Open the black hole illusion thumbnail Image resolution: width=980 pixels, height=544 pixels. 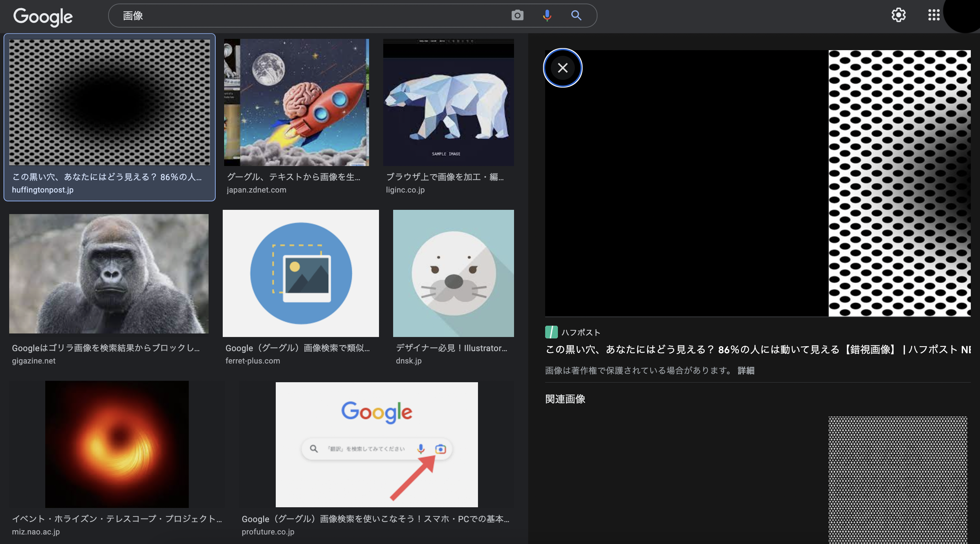click(x=110, y=103)
